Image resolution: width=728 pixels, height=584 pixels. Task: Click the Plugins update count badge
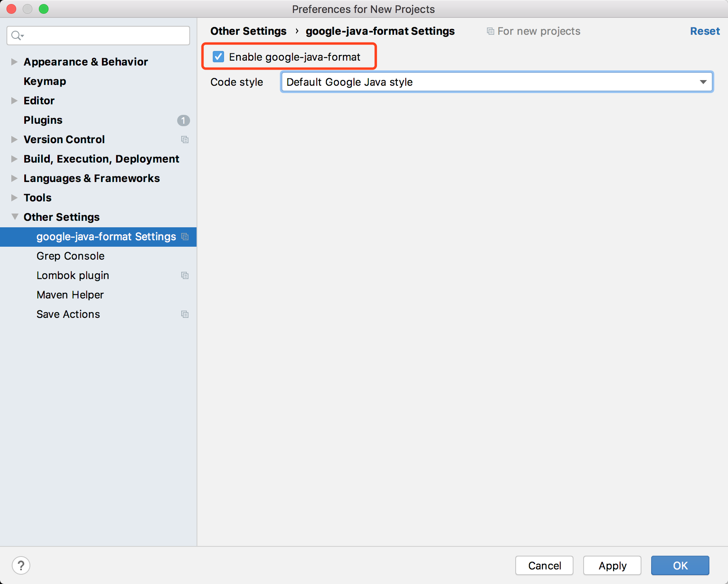coord(183,121)
